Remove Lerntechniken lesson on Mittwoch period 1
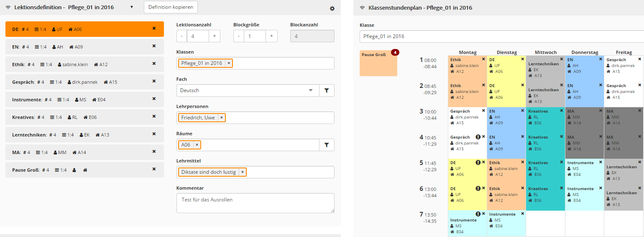Screen dimensions: 644x237 [x=562, y=59]
